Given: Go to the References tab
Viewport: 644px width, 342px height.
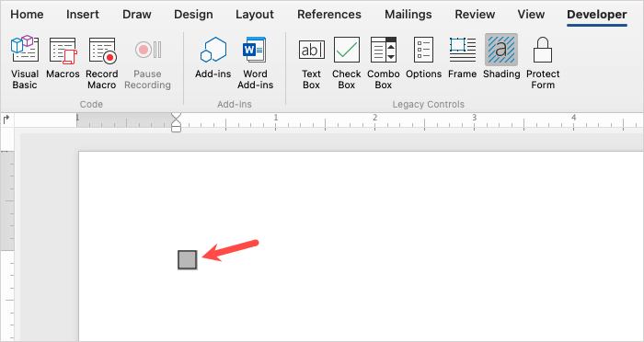Looking at the screenshot, I should [329, 15].
